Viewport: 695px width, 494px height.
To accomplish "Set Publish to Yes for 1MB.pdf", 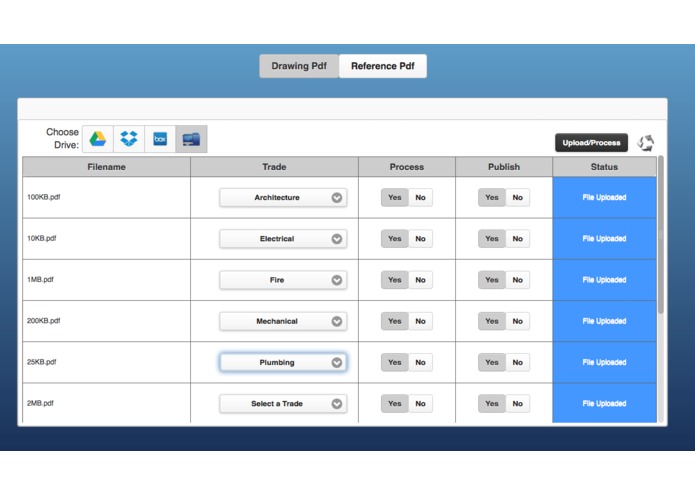I will (x=492, y=280).
